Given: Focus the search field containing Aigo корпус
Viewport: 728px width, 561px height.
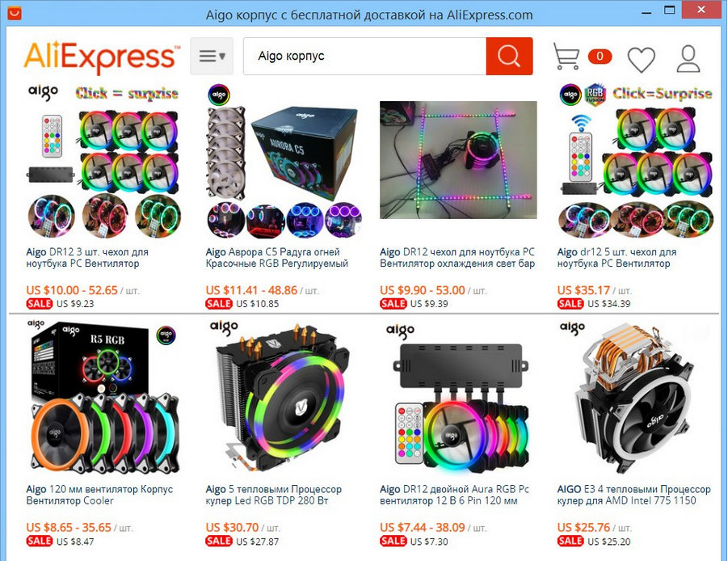Looking at the screenshot, I should click(x=364, y=57).
